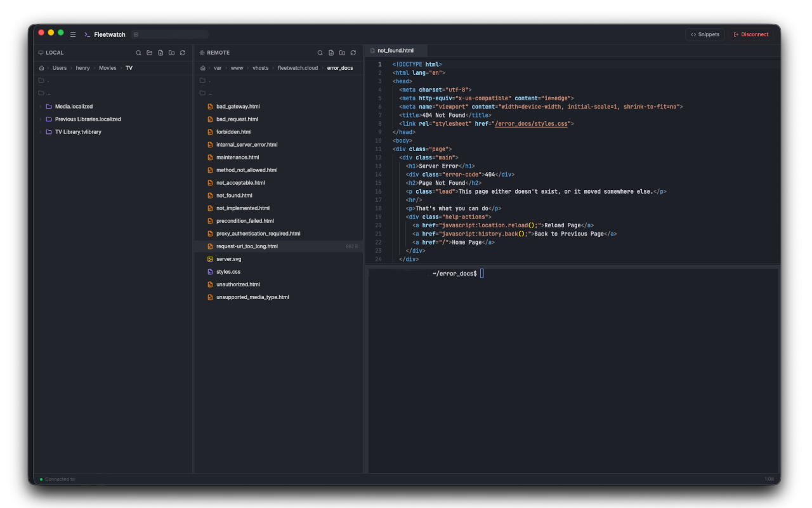812x508 pixels.
Task: Create a new folder in REMOTE panel
Action: (x=342, y=53)
